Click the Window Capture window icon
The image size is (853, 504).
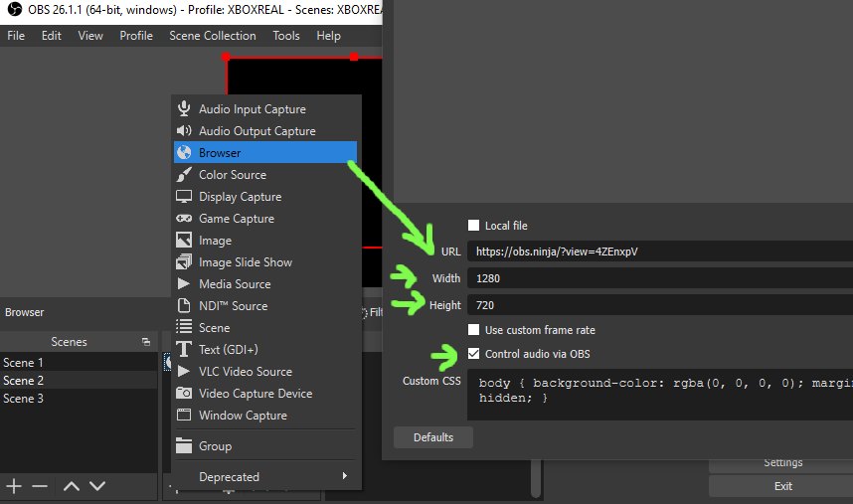pos(184,415)
